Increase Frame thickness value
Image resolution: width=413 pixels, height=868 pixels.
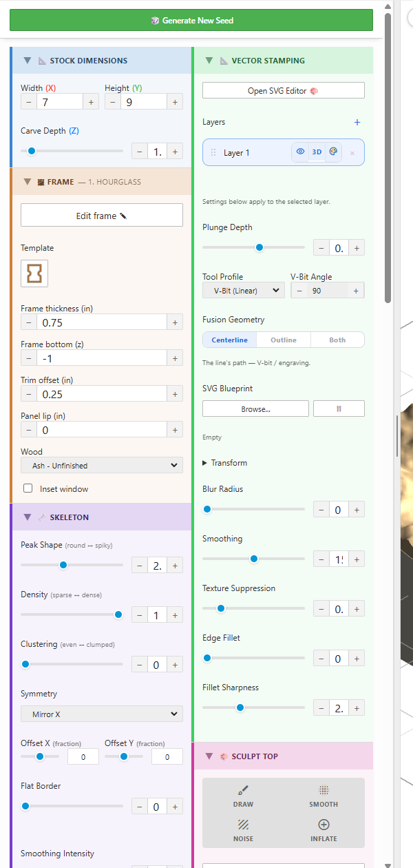175,322
